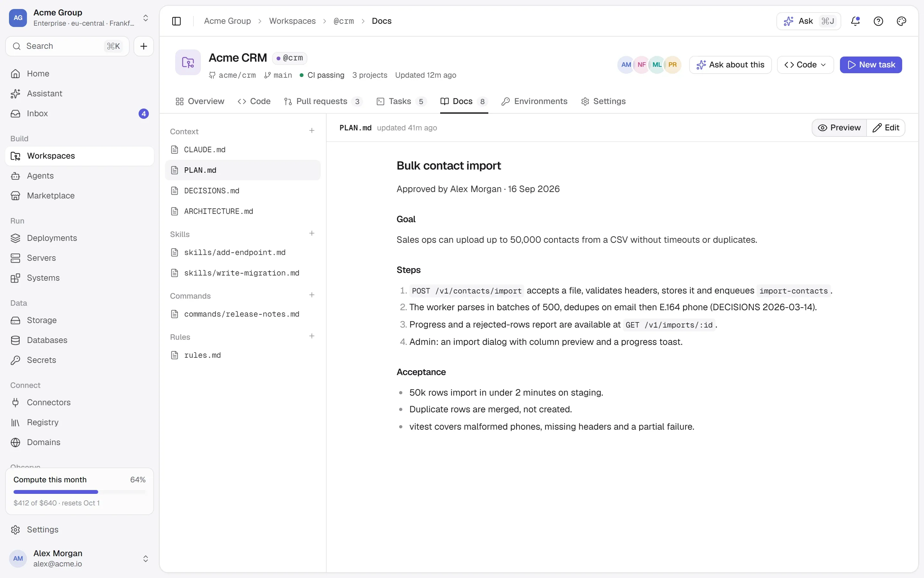Open Storage in the Data section
This screenshot has height=578, width=924.
point(80,320)
